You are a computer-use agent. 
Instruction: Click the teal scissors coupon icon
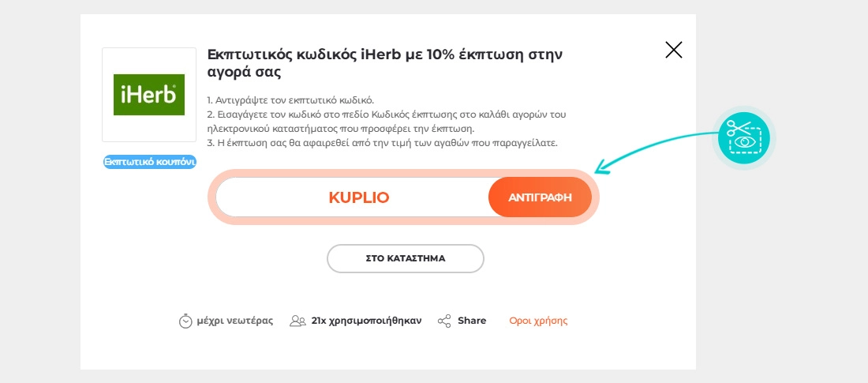click(744, 137)
